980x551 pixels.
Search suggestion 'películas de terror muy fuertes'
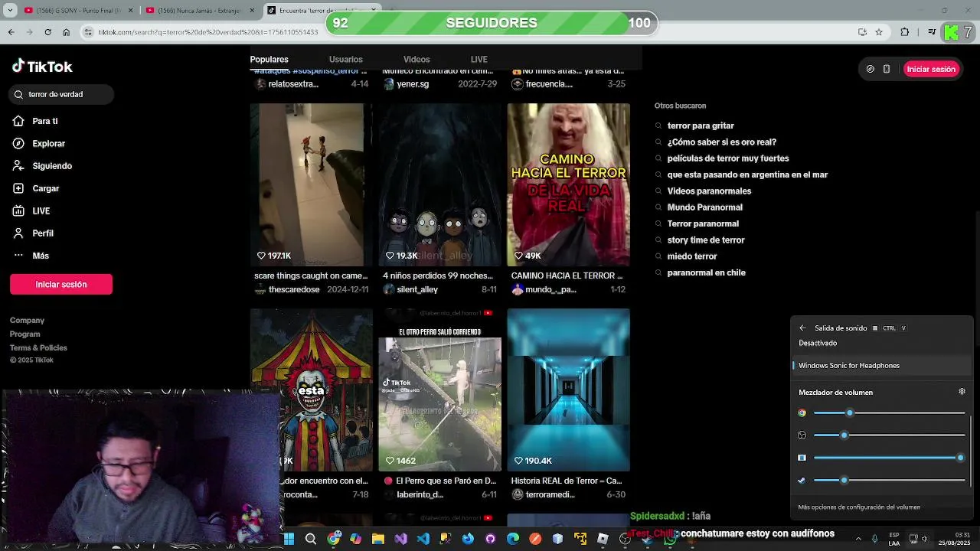pyautogui.click(x=728, y=158)
